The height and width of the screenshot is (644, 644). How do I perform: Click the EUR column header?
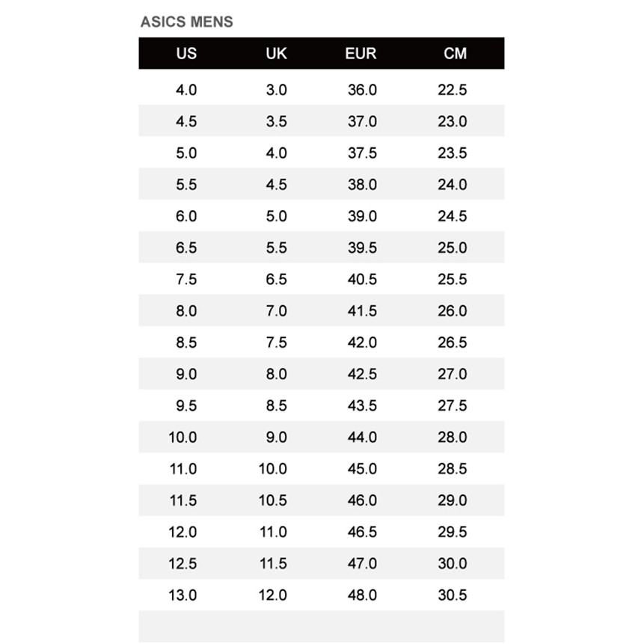[x=361, y=54]
